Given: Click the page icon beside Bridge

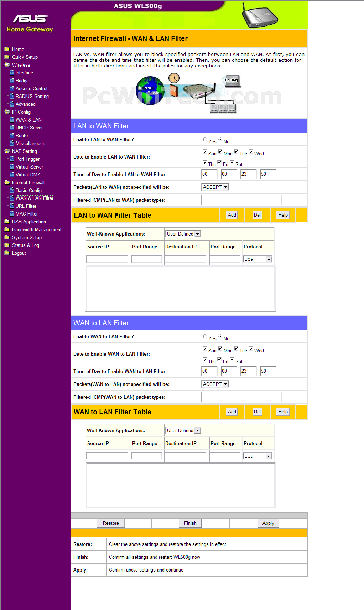Looking at the screenshot, I should click(x=12, y=81).
